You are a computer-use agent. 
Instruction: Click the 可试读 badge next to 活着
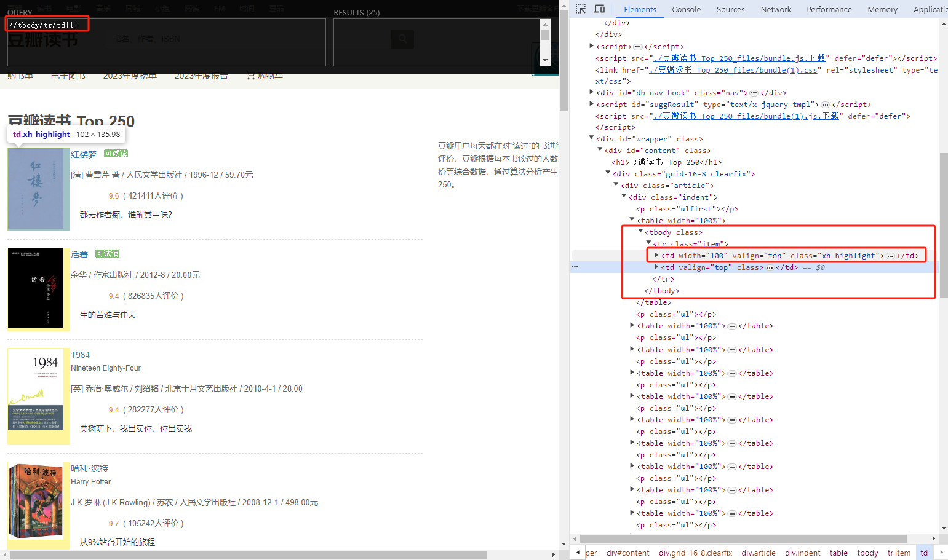pos(107,254)
